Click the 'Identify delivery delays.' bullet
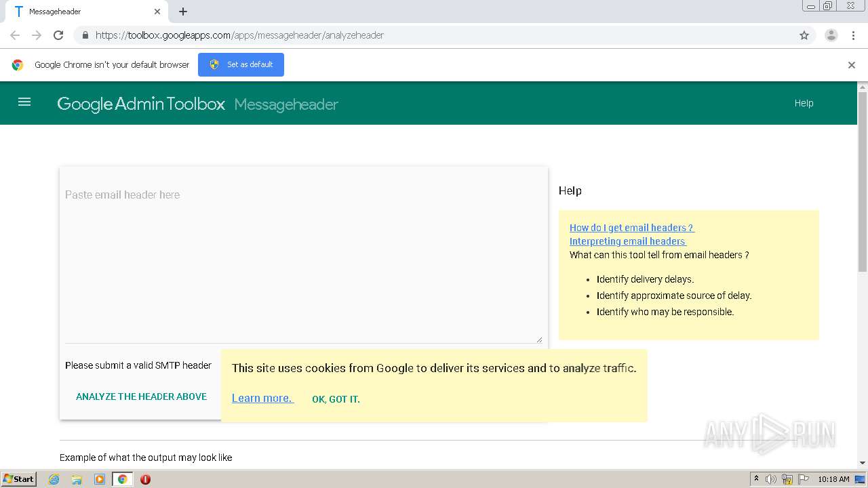Image resolution: width=868 pixels, height=488 pixels. [x=645, y=279]
